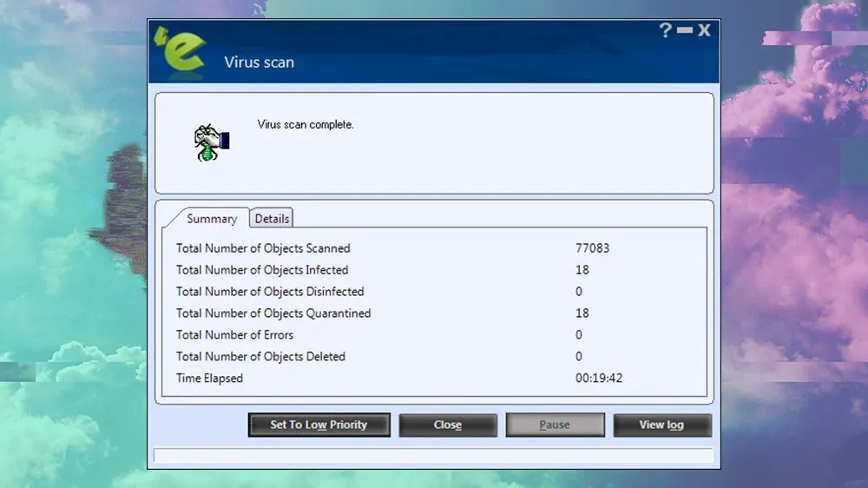Select the Time Elapsed value 00:19:42
Viewport: 868px width, 488px height.
599,379
